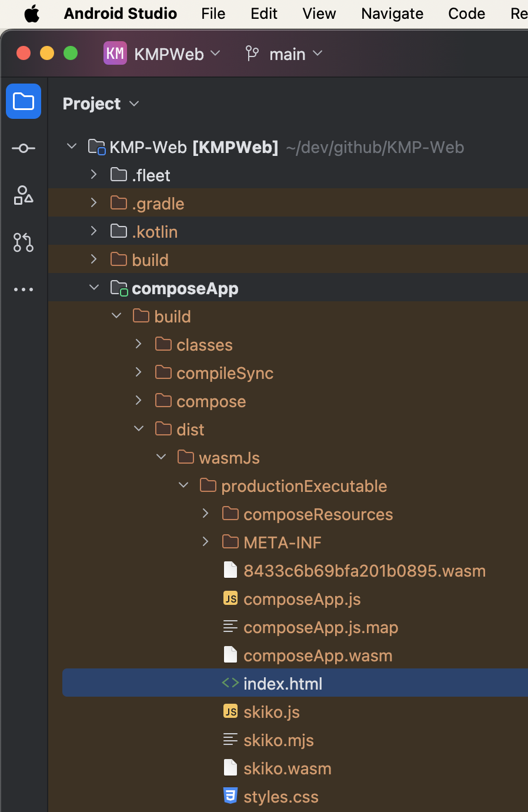This screenshot has height=812, width=528.
Task: Select the compileSync folder label
Action: [x=225, y=373]
